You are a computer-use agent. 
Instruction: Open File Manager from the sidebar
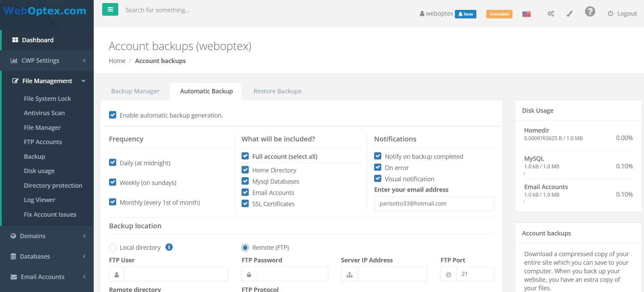(42, 127)
